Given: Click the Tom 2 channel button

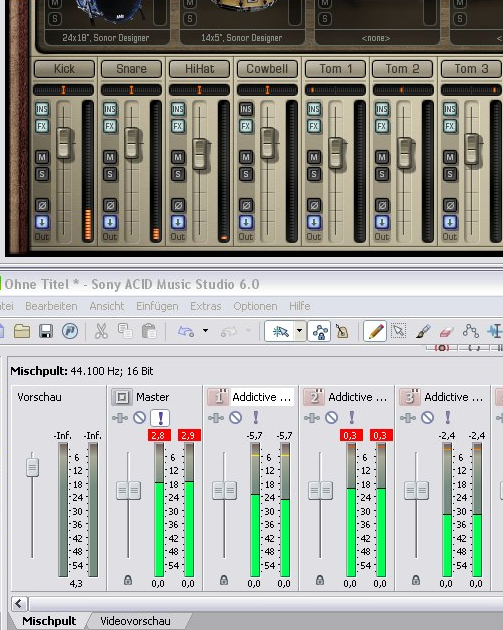Looking at the screenshot, I should (x=403, y=69).
